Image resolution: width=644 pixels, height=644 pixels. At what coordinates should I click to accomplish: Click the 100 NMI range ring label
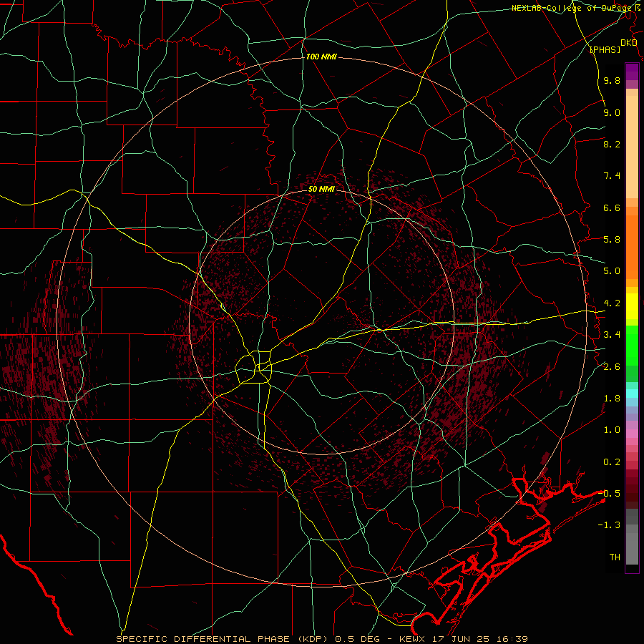[x=321, y=57]
